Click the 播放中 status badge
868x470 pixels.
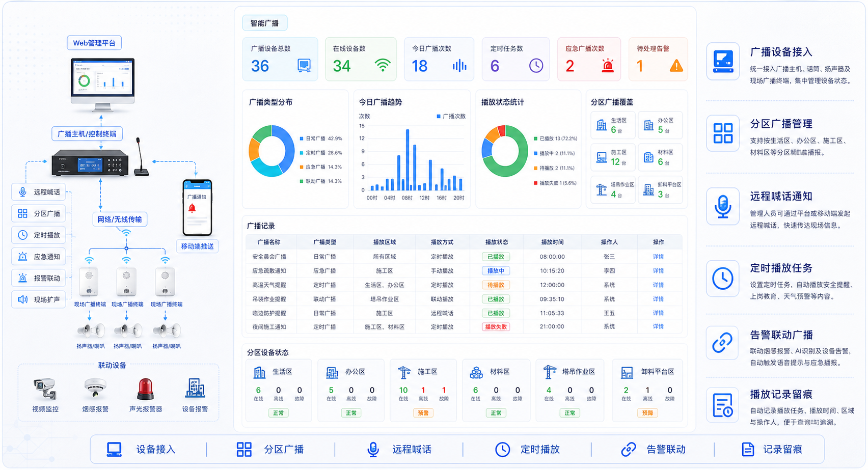click(x=496, y=271)
